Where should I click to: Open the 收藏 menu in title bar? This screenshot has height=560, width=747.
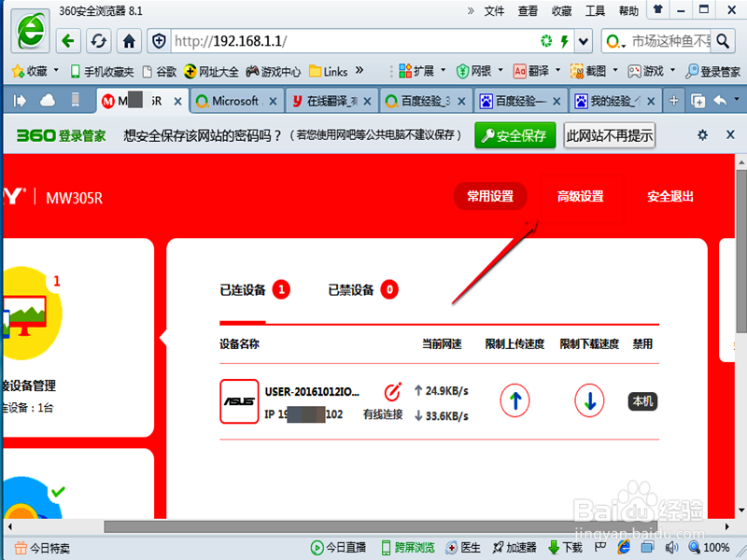click(561, 11)
